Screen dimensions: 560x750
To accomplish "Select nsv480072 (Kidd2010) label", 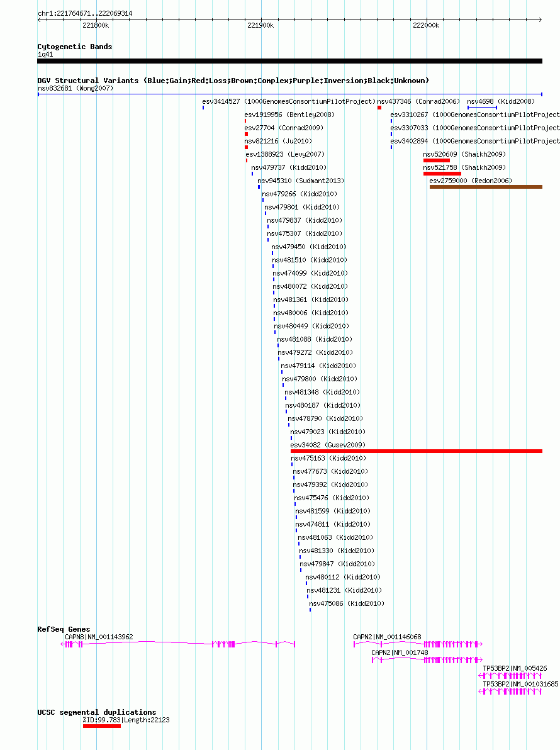I will 310,286.
